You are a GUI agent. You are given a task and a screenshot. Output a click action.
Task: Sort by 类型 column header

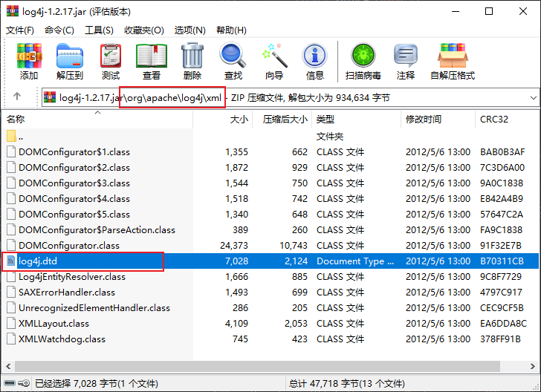pos(357,120)
